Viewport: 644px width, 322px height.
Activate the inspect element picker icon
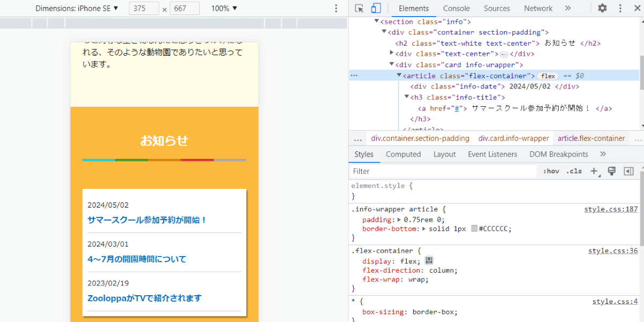360,8
